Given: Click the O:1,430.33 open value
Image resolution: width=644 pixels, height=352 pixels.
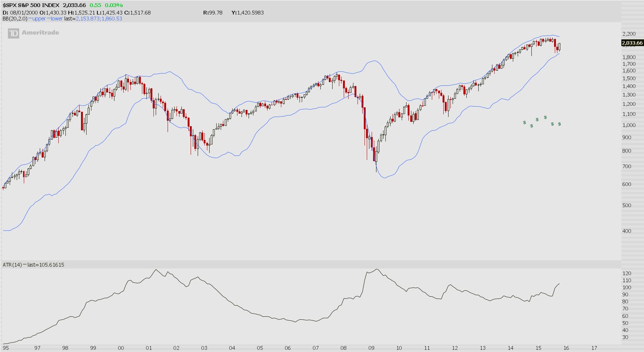Looking at the screenshot, I should (53, 13).
